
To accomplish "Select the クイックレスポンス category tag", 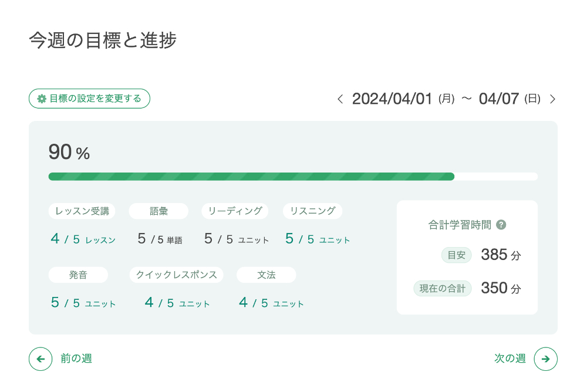I will pyautogui.click(x=176, y=275).
